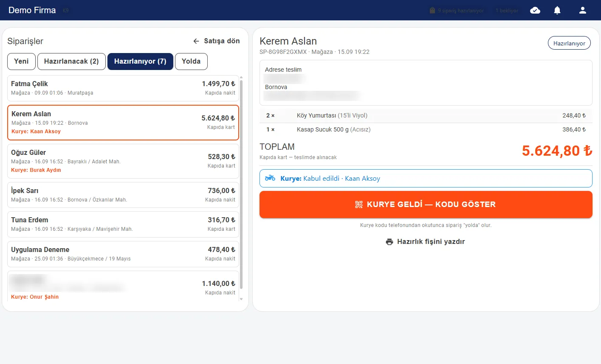Click the printer icon beside Hazırlık fişini yazdır
The width and height of the screenshot is (601, 364).
[x=389, y=242]
